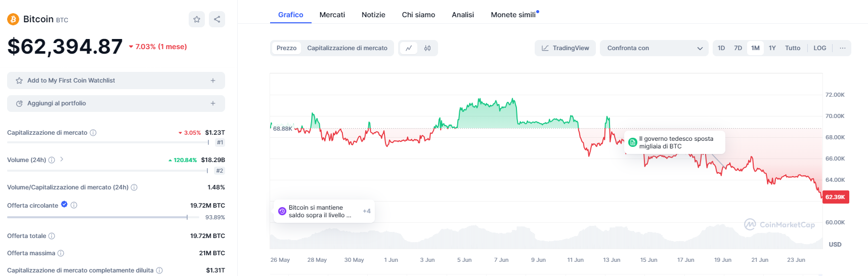The image size is (868, 276).
Task: Switch chart to Capitalizzazione di mercato
Action: coord(347,48)
